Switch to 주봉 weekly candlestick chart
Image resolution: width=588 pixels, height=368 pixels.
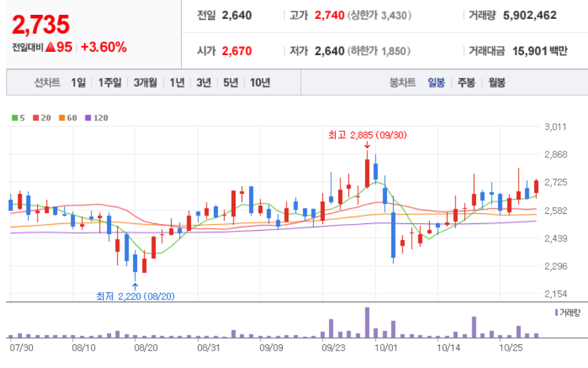pos(466,82)
